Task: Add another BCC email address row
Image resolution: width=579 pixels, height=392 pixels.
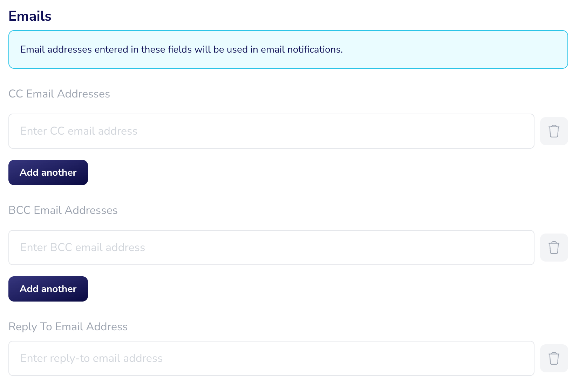Action: pyautogui.click(x=48, y=289)
